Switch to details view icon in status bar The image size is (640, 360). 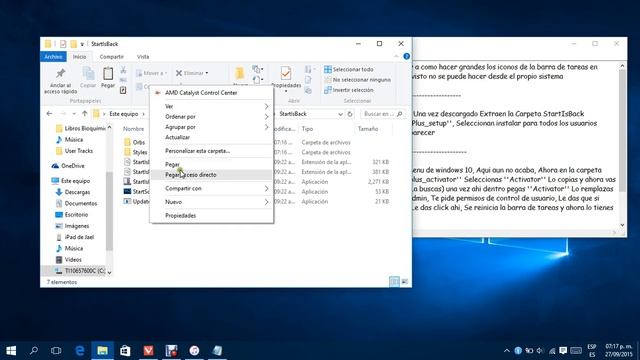click(394, 282)
